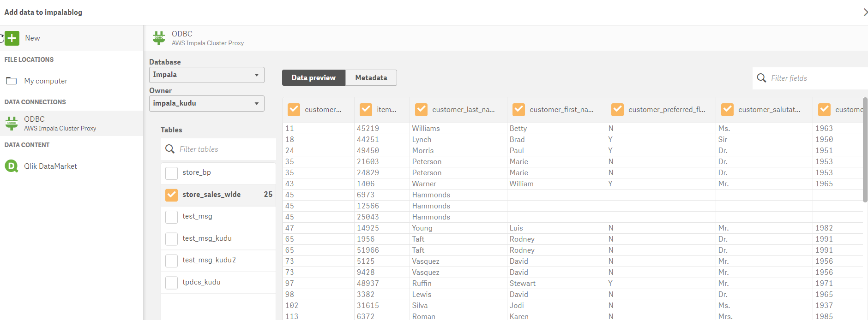This screenshot has width=868, height=320.
Task: Focus the Filter tables search field
Action: 218,149
